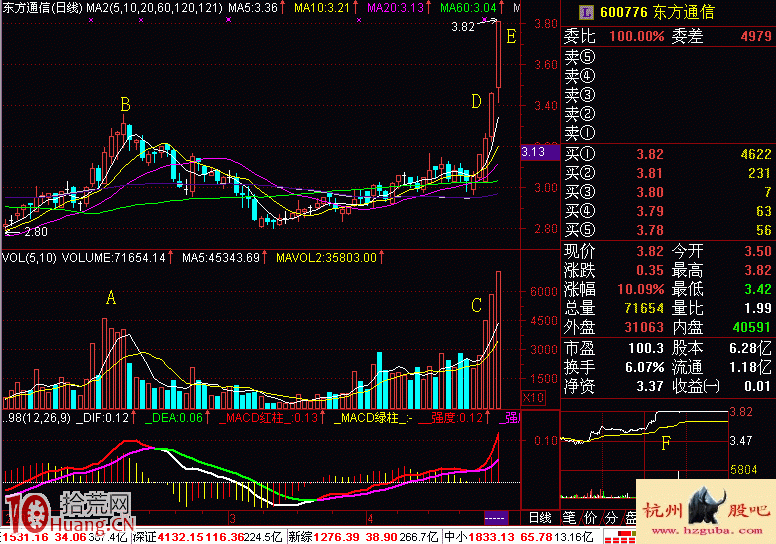Screen dimensions: 776x544
Task: Open the 价 tab
Action: [590, 518]
